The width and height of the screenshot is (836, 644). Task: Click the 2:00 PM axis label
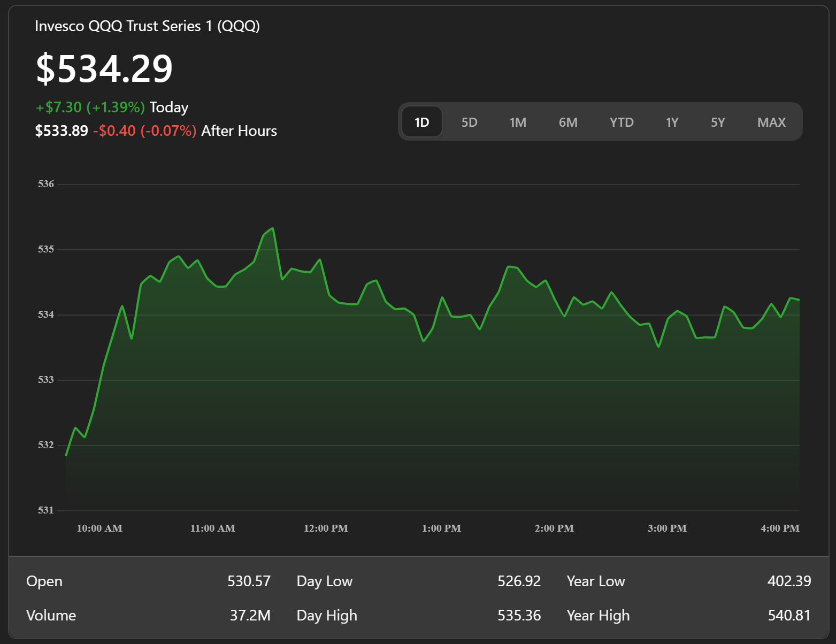(x=554, y=528)
